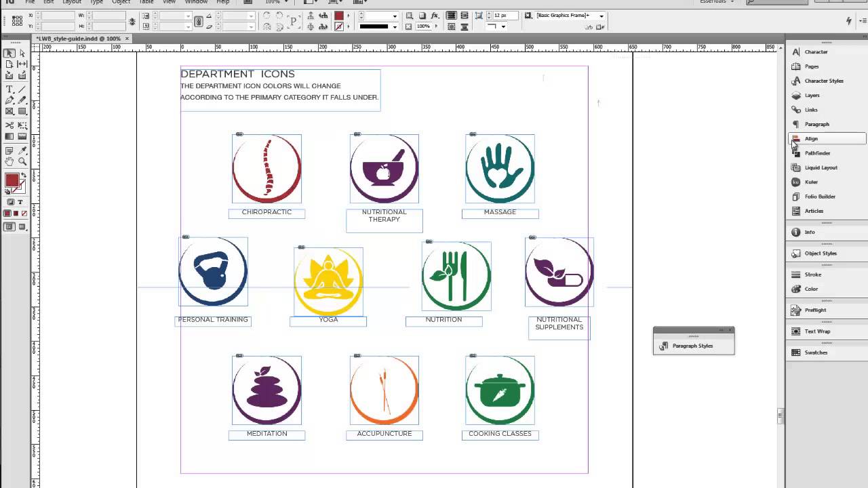Click the reference point locator grid
The width and height of the screenshot is (868, 488).
click(x=17, y=20)
